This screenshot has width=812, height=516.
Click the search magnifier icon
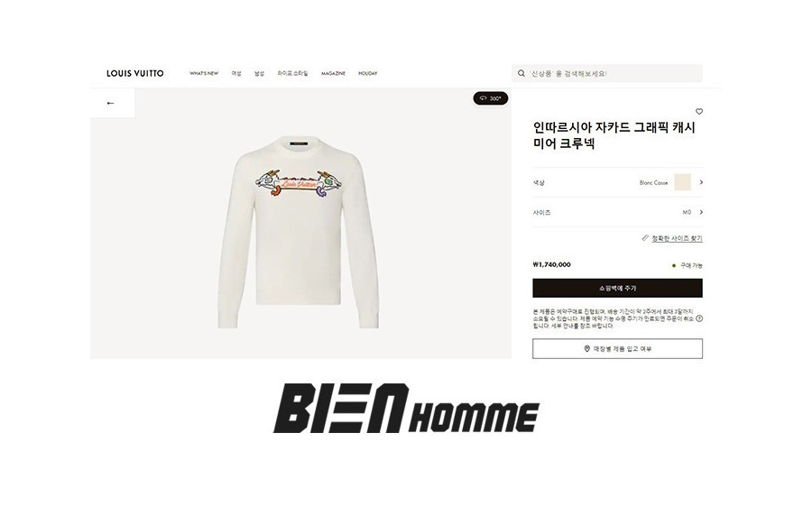521,73
